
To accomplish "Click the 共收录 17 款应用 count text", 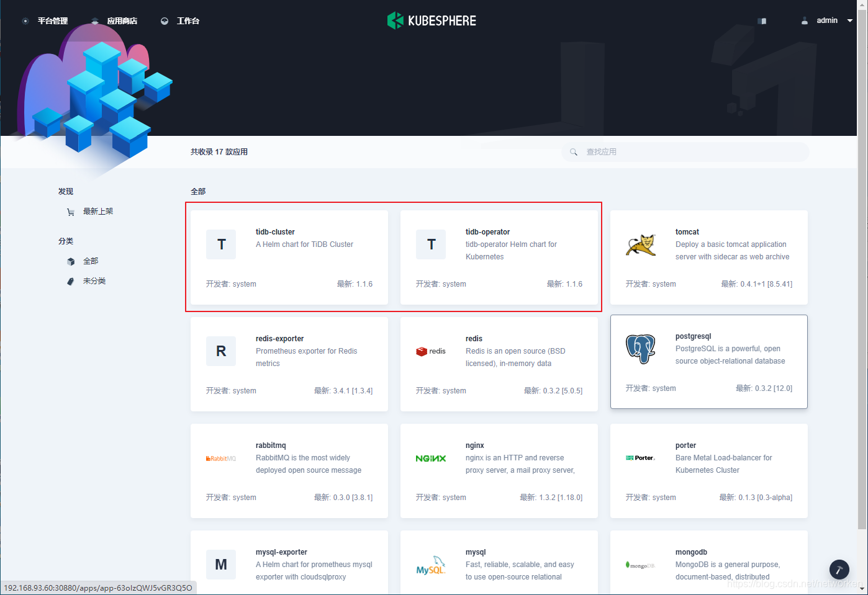I will 219,152.
